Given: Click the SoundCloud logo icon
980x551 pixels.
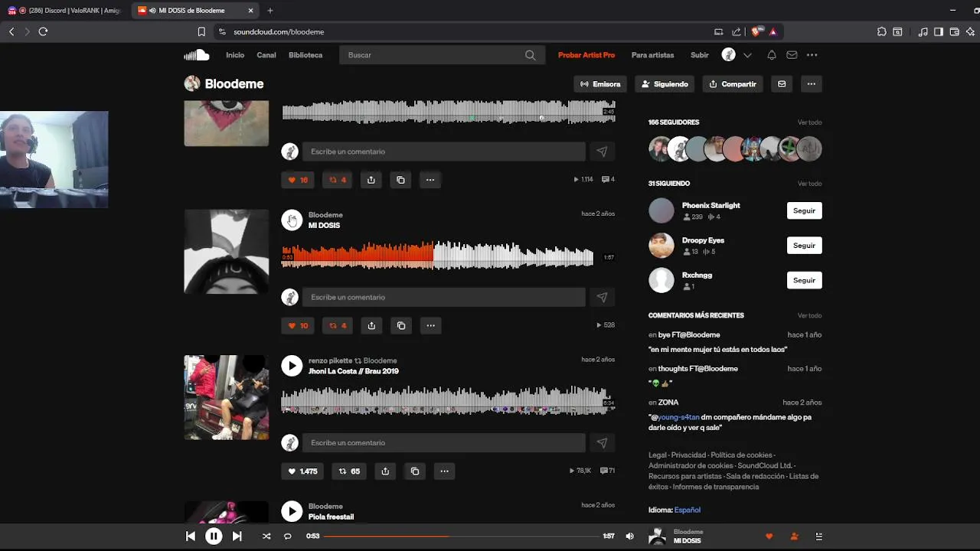Looking at the screenshot, I should [197, 55].
